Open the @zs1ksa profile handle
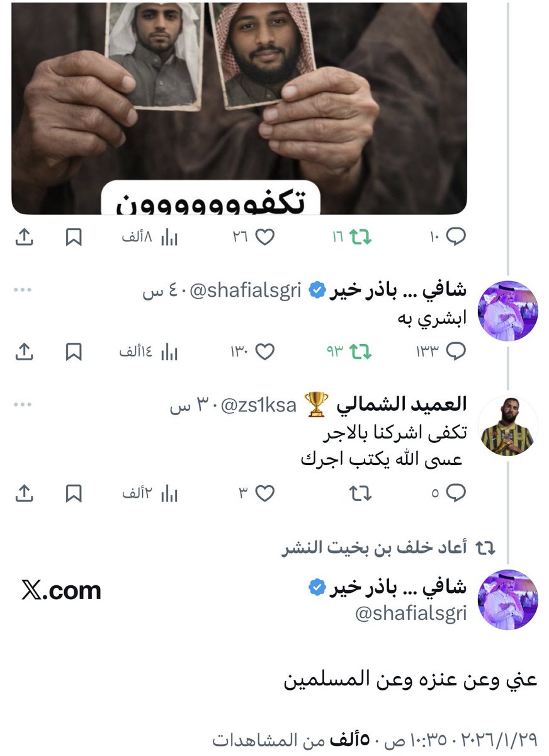The height and width of the screenshot is (756, 549). 258,405
